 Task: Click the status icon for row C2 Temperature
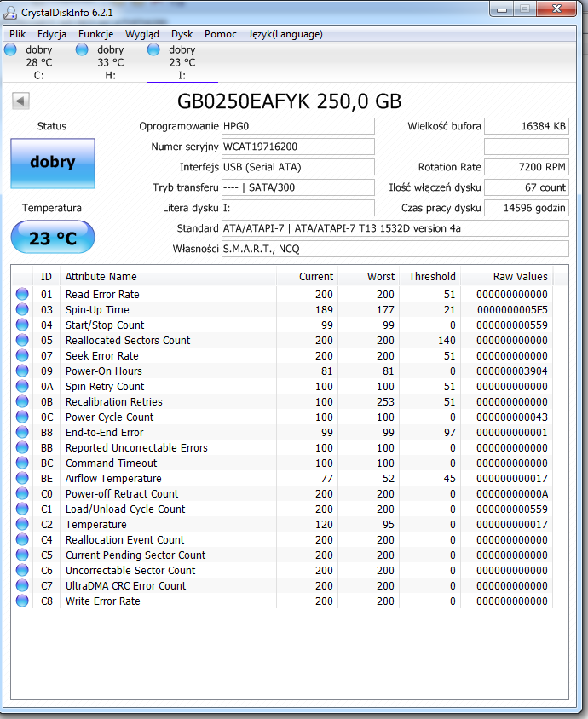click(22, 524)
